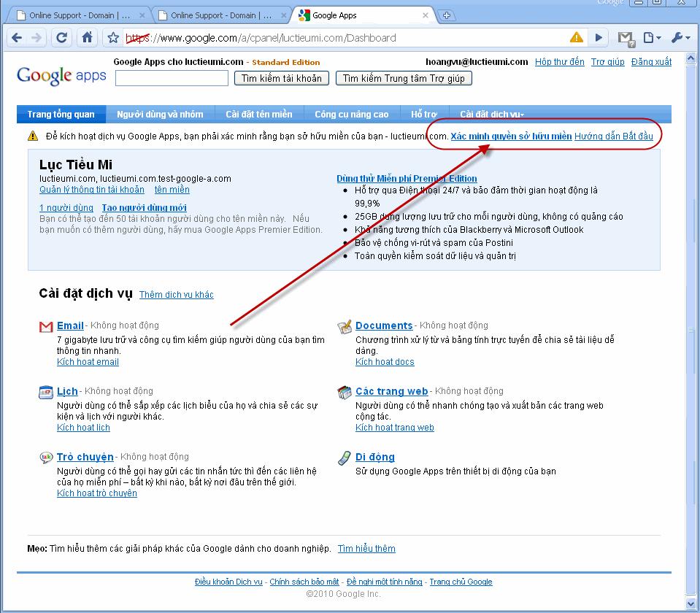Click the browser Back arrow
The image size is (700, 613).
tap(17, 38)
